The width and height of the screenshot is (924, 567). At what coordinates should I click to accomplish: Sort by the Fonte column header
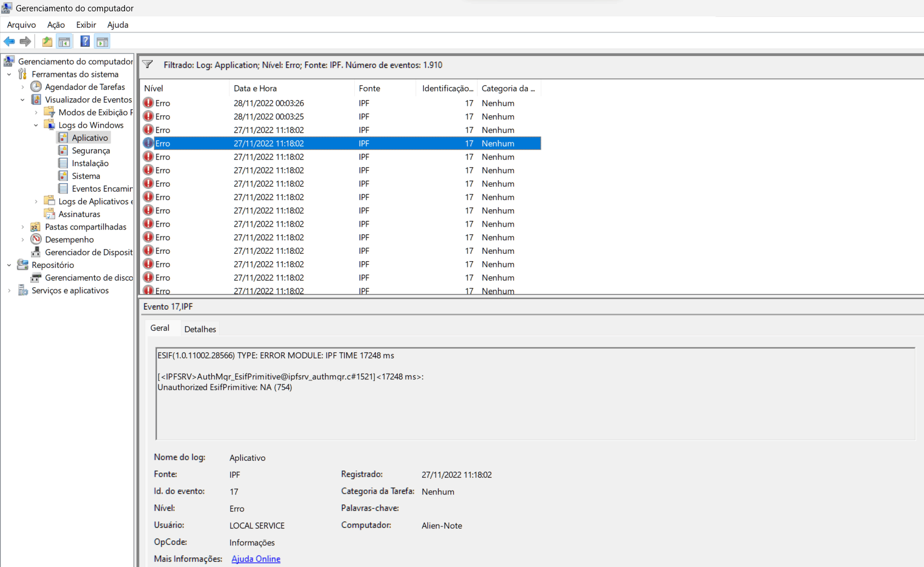point(385,88)
